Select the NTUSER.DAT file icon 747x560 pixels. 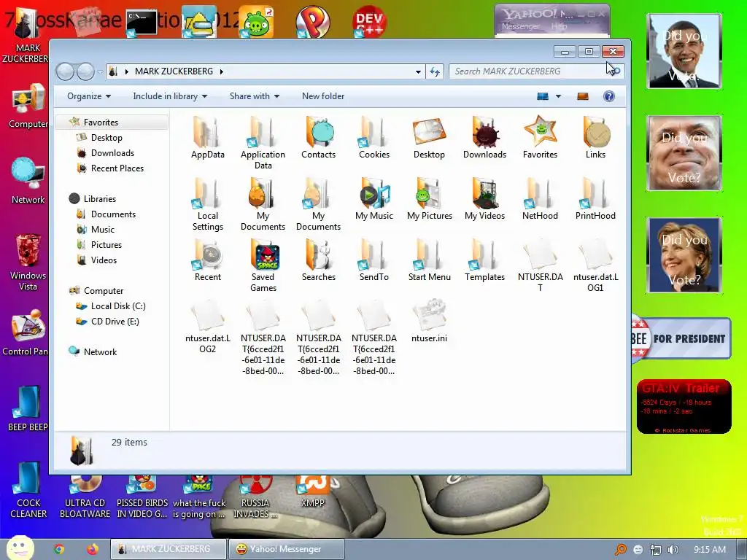click(x=540, y=254)
